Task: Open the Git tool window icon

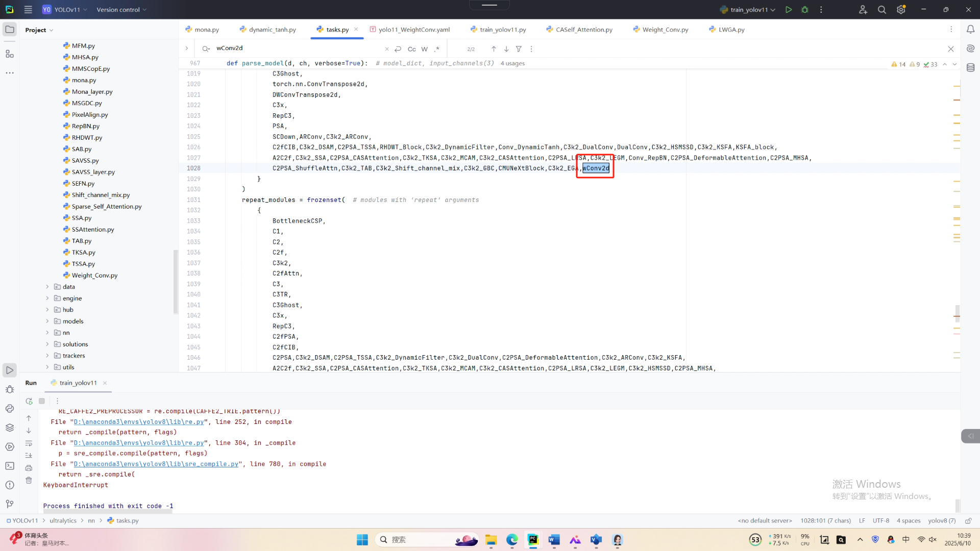Action: (x=10, y=504)
